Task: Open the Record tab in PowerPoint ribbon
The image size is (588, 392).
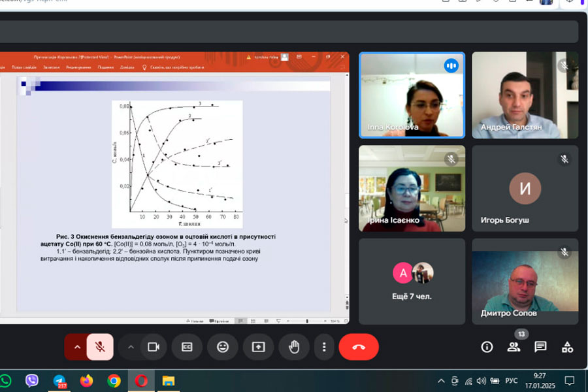Action: 52,67
